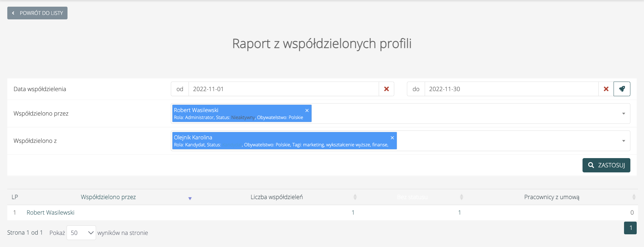This screenshot has height=247, width=644.
Task: Go to page 1 in pagination
Action: pyautogui.click(x=630, y=228)
